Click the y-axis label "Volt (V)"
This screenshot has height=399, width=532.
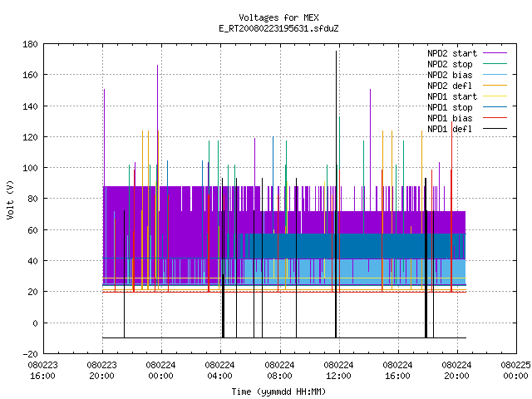pos(11,199)
